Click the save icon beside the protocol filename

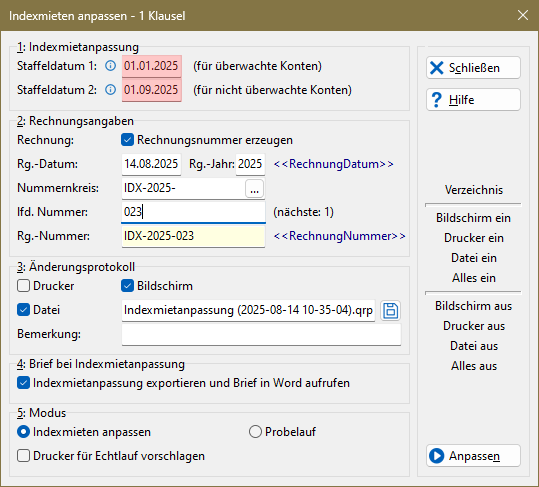390,310
